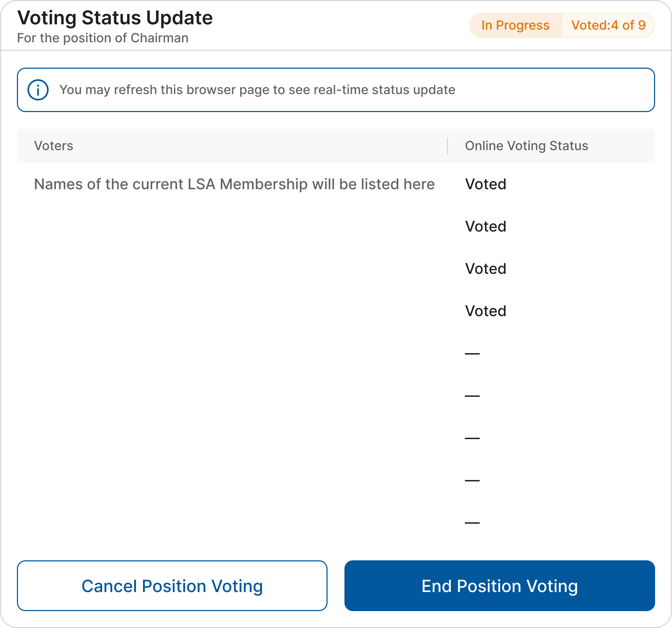Image resolution: width=672 pixels, height=628 pixels.
Task: Click the second Voted status entry
Action: [x=486, y=227]
